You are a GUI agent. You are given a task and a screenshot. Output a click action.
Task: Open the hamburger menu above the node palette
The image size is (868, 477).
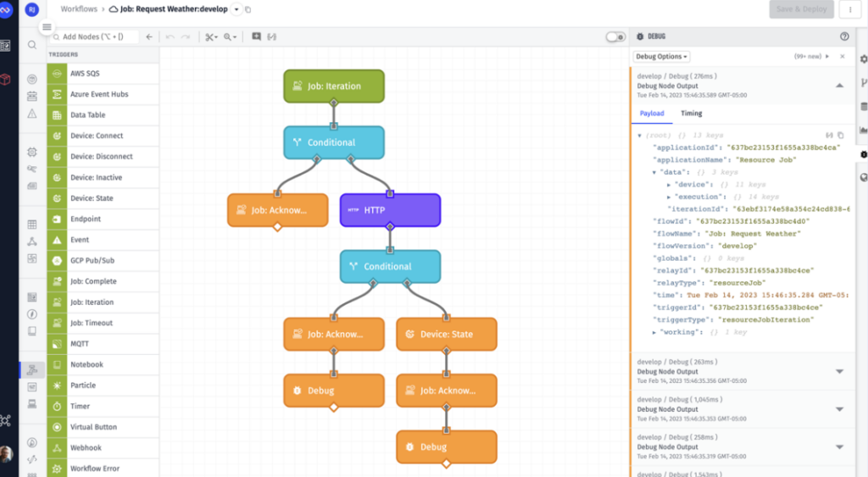(47, 27)
